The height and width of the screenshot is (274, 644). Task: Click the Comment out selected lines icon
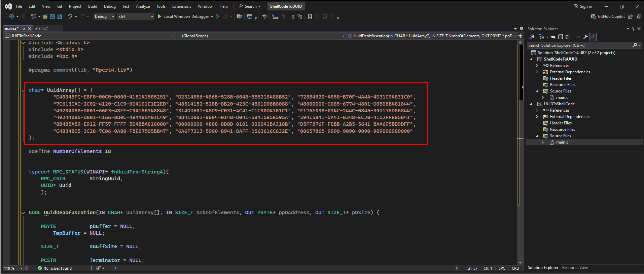(x=292, y=16)
